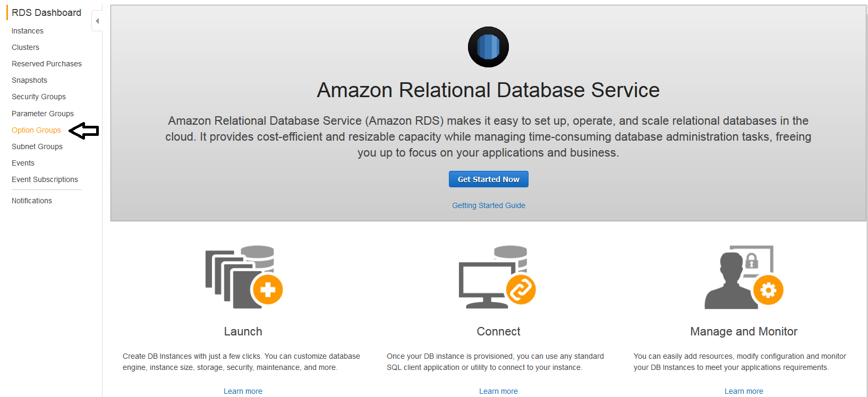
Task: Open Reserved Purchases page
Action: pyautogui.click(x=47, y=64)
